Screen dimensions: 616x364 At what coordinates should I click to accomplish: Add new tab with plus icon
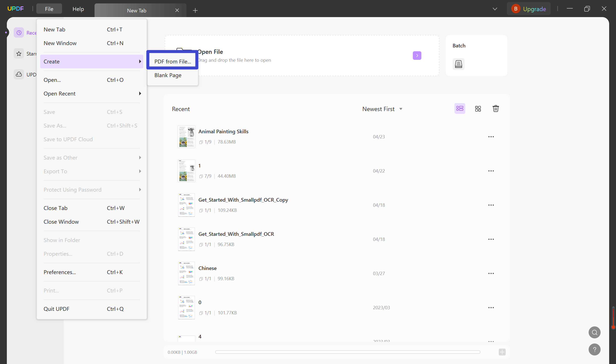pyautogui.click(x=195, y=10)
